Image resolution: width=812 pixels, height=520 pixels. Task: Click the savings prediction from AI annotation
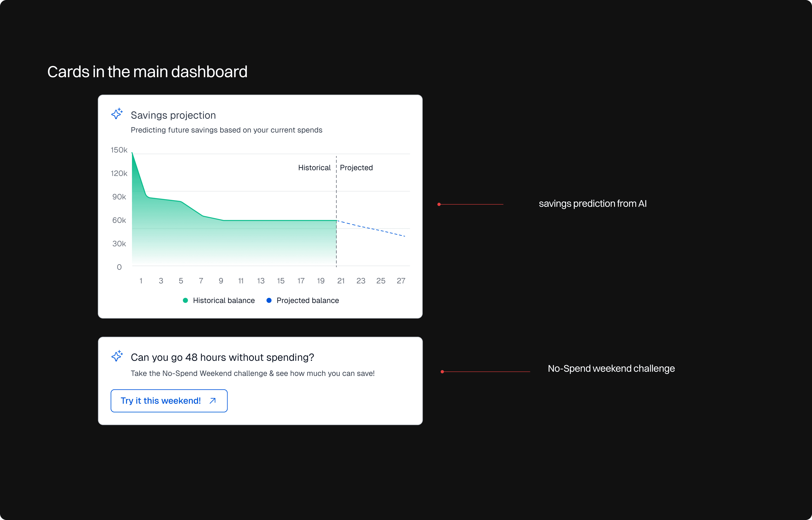[592, 204]
